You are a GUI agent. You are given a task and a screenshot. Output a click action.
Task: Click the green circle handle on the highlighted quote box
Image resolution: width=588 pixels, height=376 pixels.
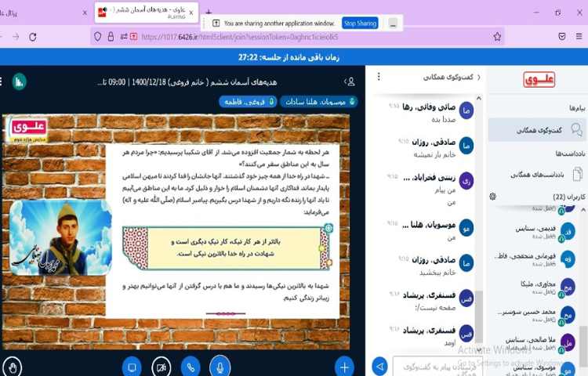321,248
